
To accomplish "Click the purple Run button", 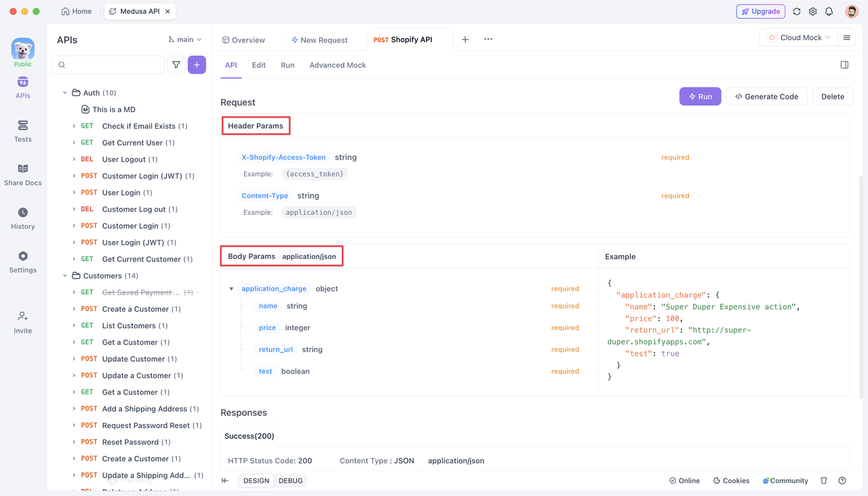I will tap(700, 96).
